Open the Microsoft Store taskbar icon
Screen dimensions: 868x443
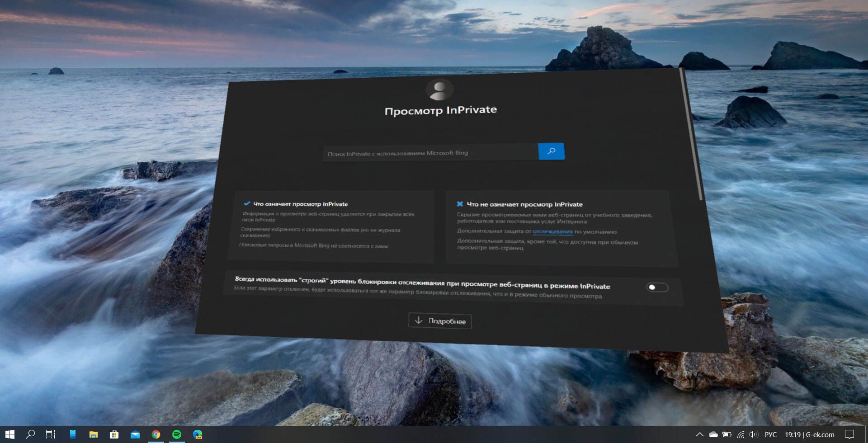coord(114,434)
